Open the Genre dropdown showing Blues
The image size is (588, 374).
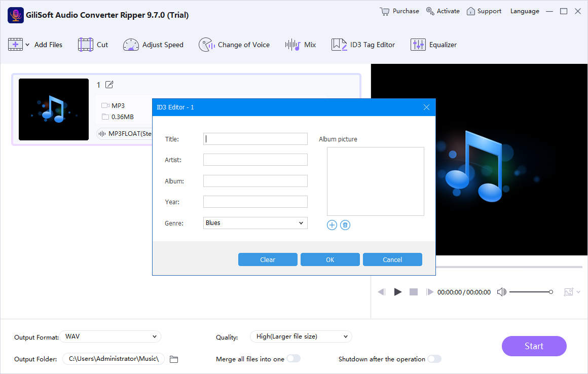(x=255, y=223)
